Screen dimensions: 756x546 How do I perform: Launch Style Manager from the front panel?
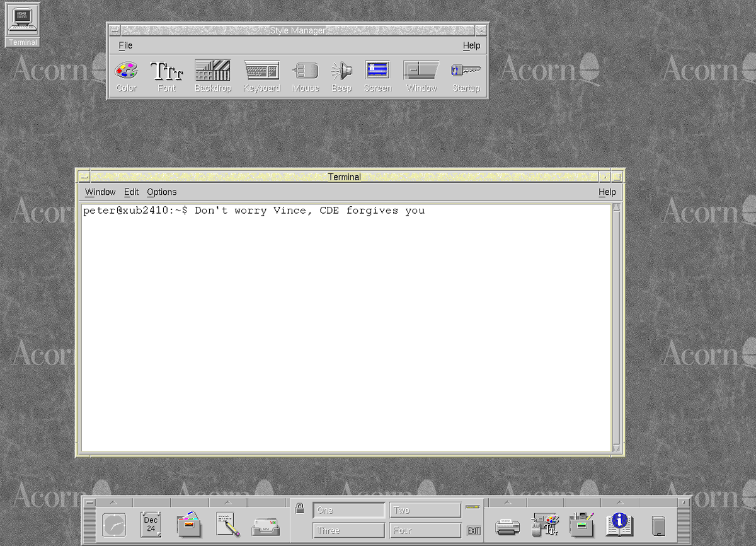[x=545, y=525]
